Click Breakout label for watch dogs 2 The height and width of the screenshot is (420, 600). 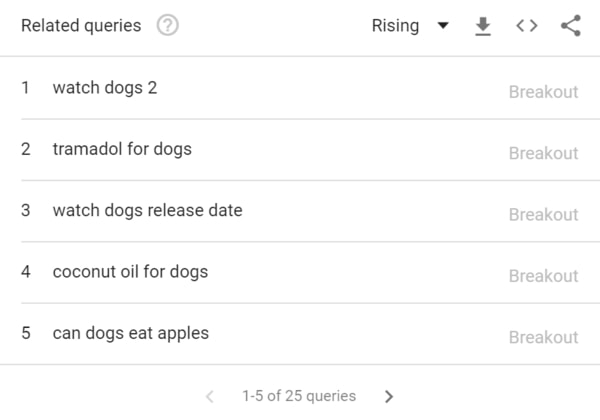543,92
